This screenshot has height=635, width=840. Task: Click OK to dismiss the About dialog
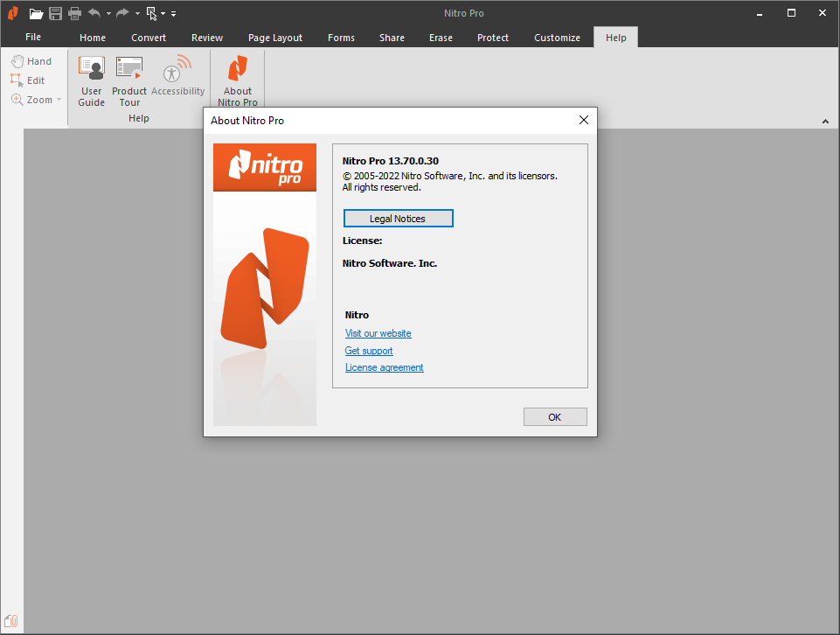(555, 417)
